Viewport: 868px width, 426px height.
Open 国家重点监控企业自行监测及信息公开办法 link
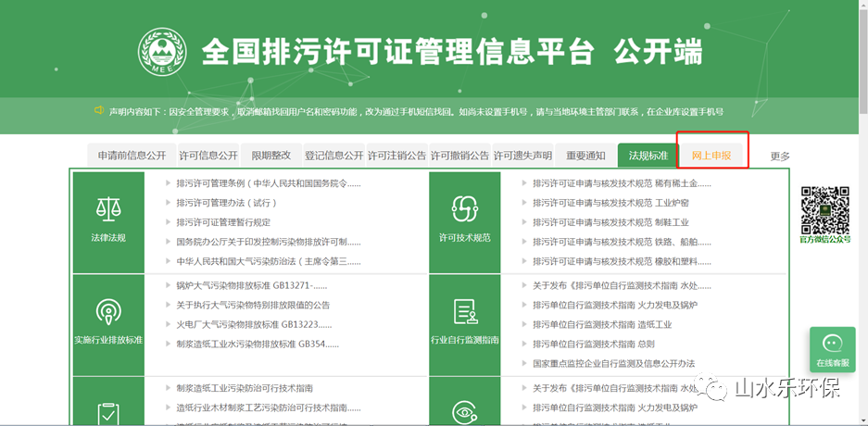click(x=614, y=363)
